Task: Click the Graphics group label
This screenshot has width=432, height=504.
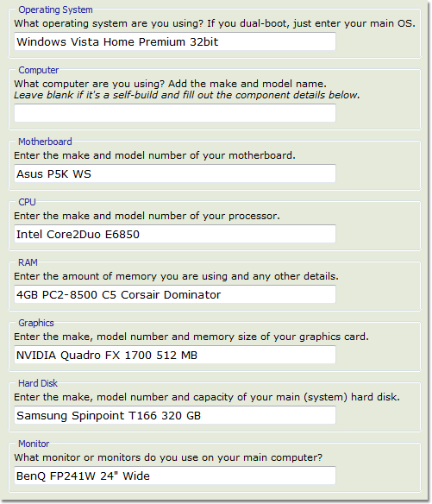Action: (36, 323)
